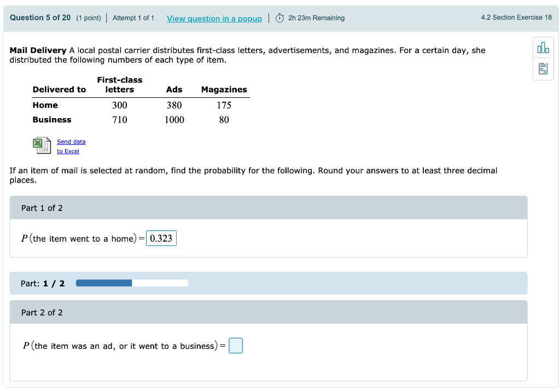Select the "Home" row label in the table
560x392 pixels.
[45, 105]
